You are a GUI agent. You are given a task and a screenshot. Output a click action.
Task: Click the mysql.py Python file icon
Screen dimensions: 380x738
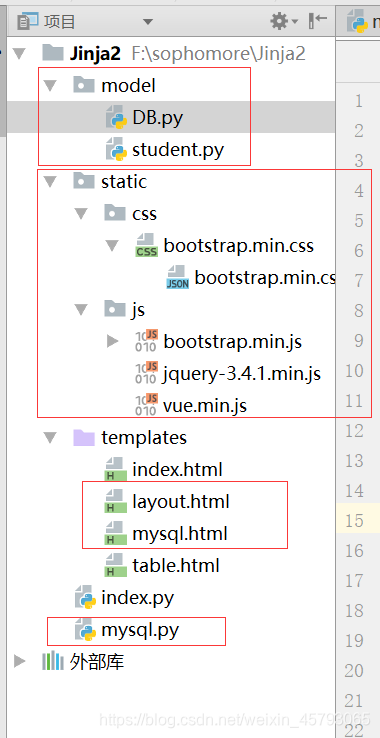pyautogui.click(x=86, y=630)
